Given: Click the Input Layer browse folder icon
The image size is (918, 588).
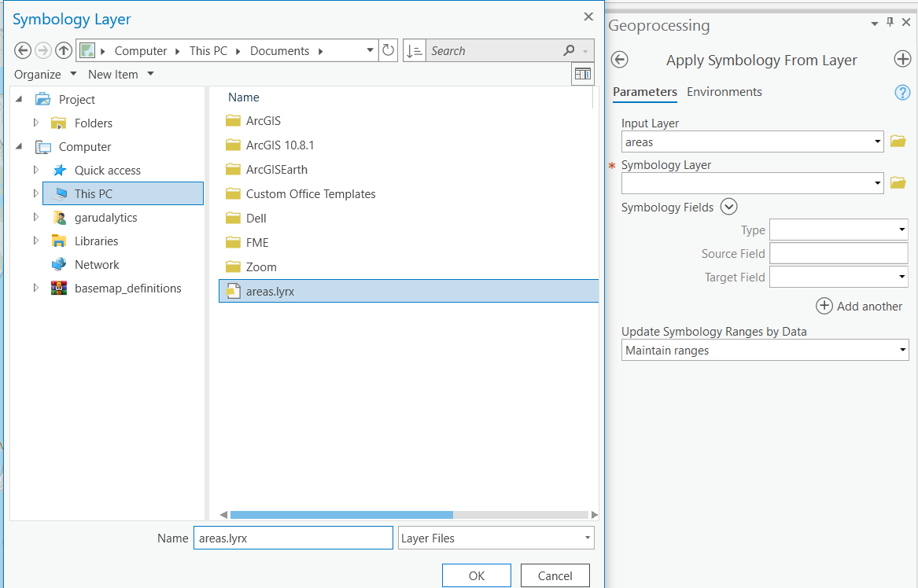Looking at the screenshot, I should (x=898, y=141).
